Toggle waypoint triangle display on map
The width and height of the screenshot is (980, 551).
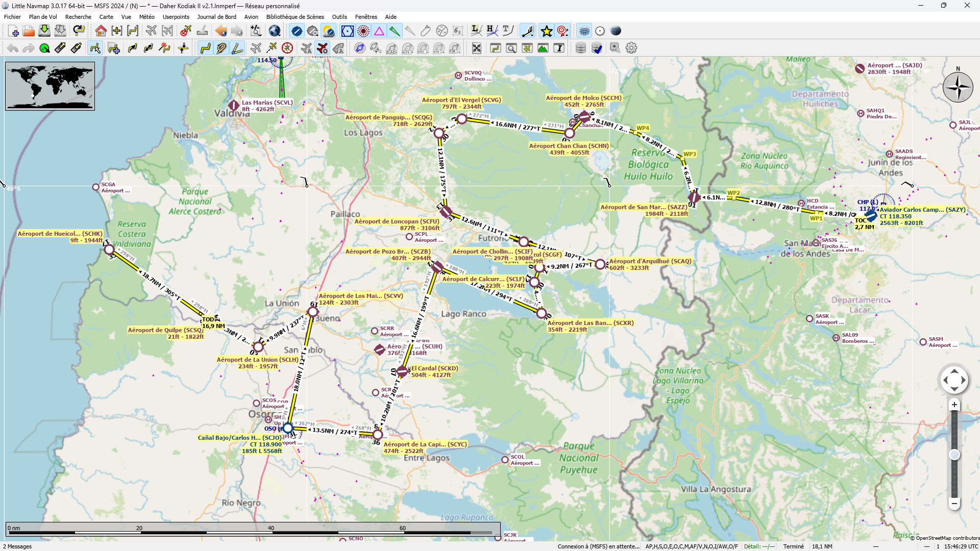tap(379, 31)
